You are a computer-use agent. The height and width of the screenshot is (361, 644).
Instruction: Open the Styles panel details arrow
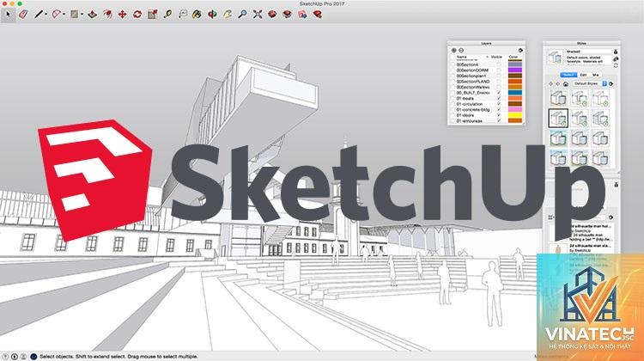point(611,83)
